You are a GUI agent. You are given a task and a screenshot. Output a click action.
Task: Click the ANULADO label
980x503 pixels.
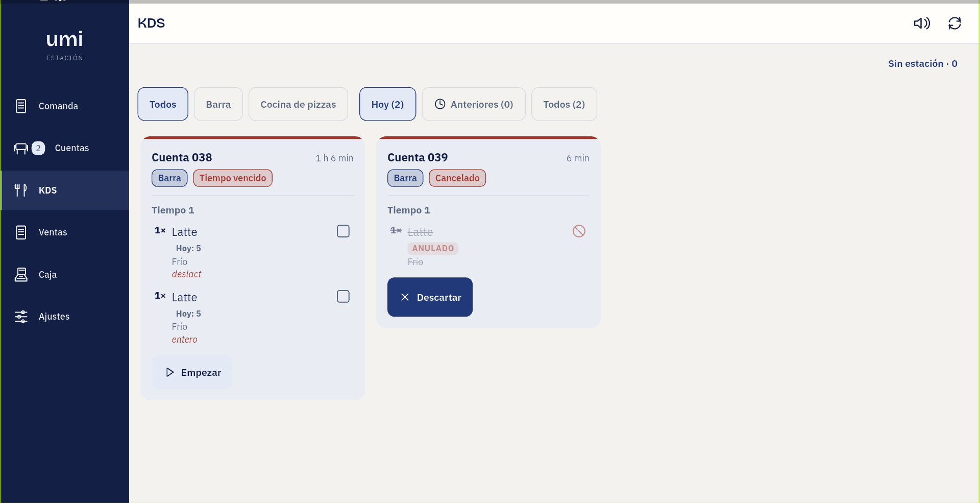click(433, 249)
